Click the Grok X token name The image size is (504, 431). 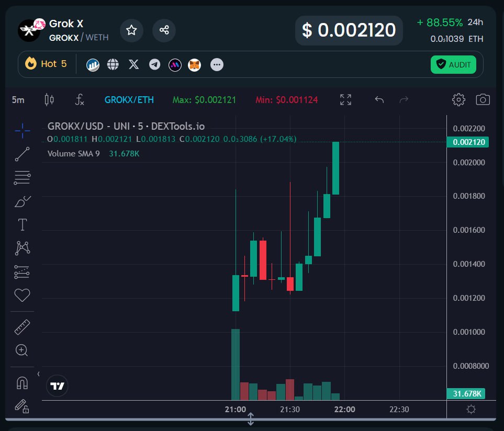pyautogui.click(x=66, y=24)
